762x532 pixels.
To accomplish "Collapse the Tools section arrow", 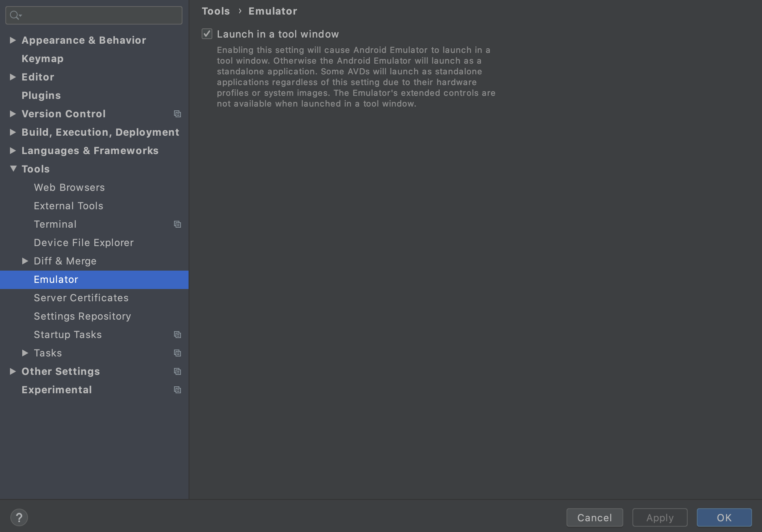I will click(x=13, y=169).
